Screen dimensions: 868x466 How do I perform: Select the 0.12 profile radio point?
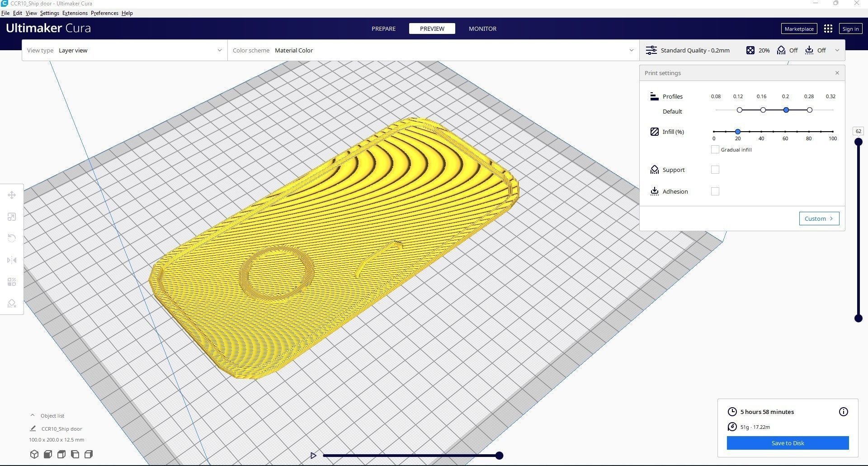tap(740, 110)
